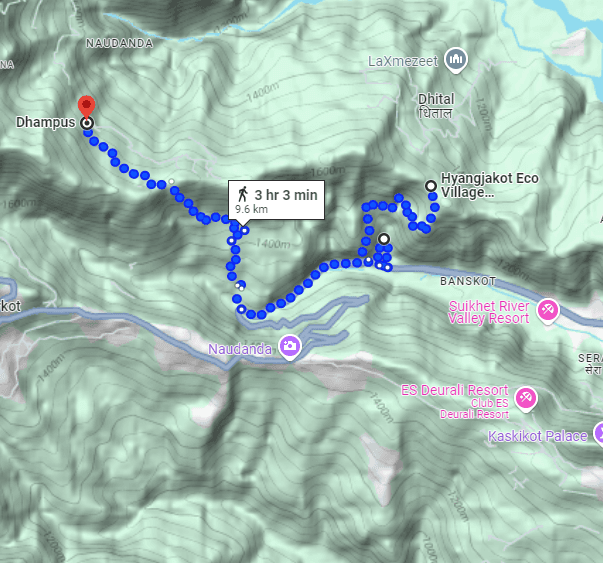Open Suikhet River Valley Resort pin
The image size is (603, 563).
pyautogui.click(x=548, y=311)
